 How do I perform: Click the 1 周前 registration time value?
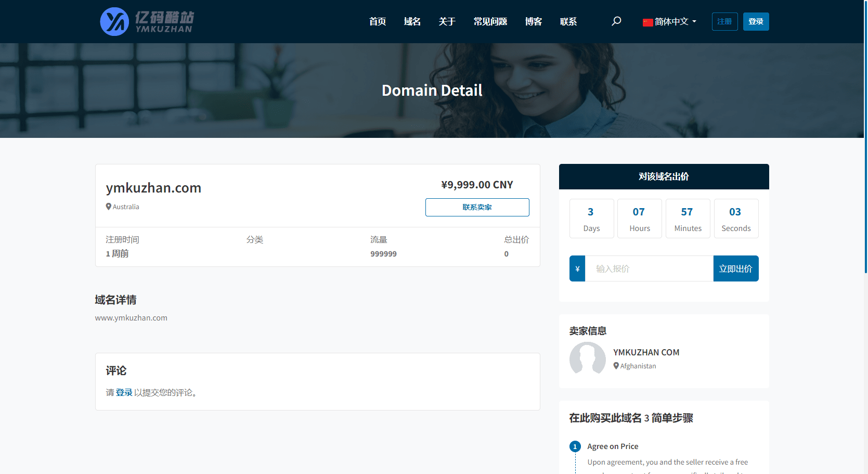click(117, 253)
